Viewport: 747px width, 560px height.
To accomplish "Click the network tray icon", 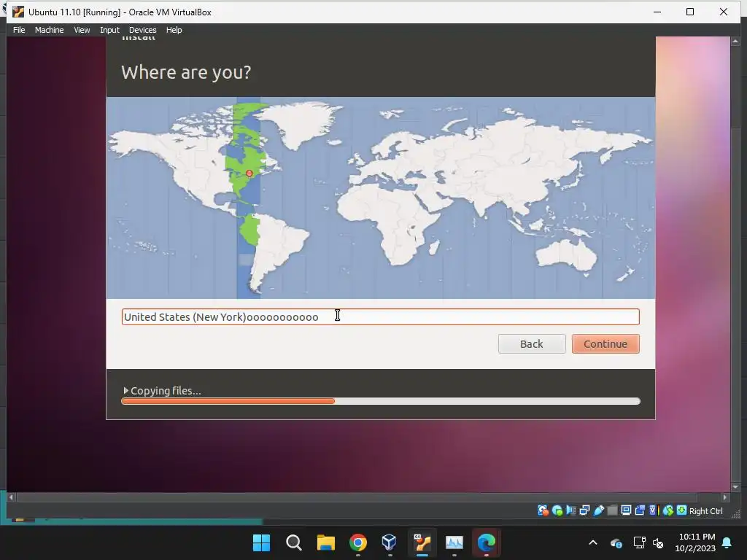I will coord(639,542).
